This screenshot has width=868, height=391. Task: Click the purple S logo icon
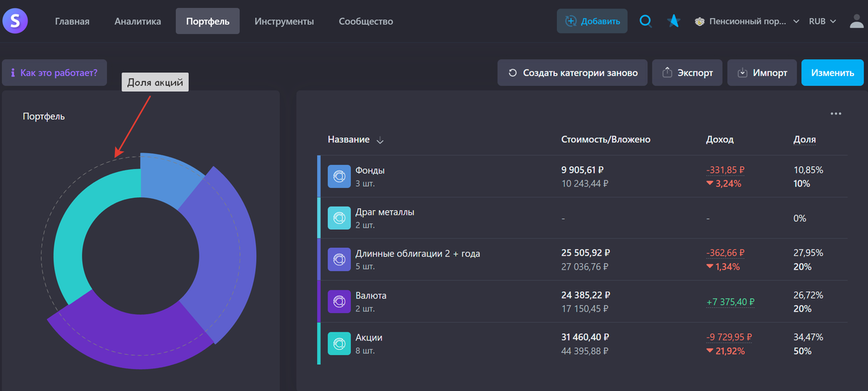(14, 20)
